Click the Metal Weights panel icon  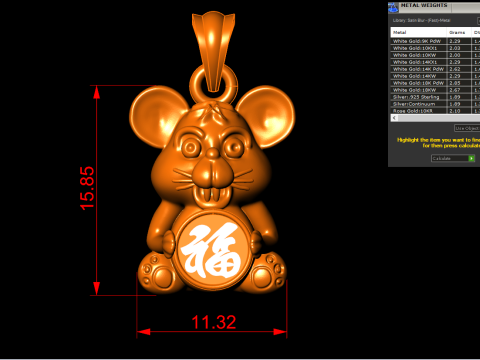393,8
